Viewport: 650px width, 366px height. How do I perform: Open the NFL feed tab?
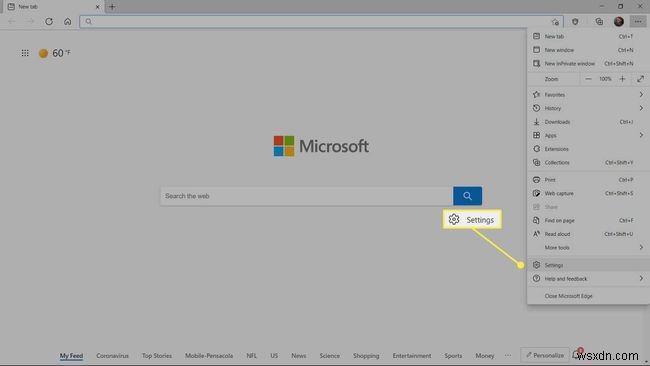tap(251, 356)
